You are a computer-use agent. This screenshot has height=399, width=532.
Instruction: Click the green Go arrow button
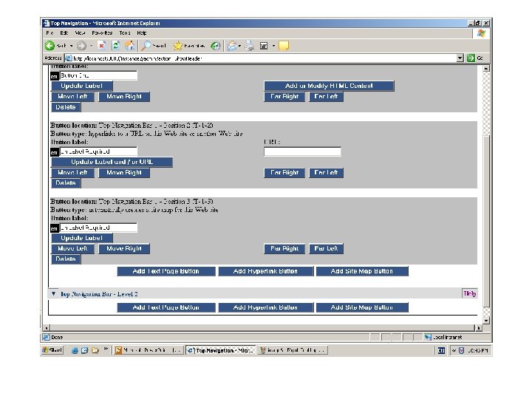(471, 58)
